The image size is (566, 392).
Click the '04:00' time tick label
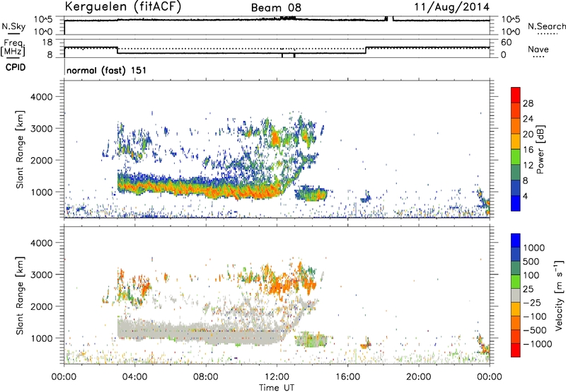135,377
